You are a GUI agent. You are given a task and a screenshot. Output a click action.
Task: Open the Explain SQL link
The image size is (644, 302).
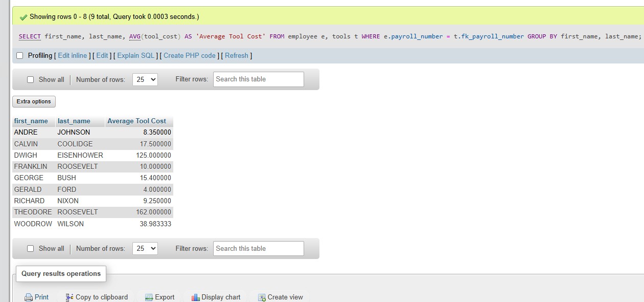[136, 55]
